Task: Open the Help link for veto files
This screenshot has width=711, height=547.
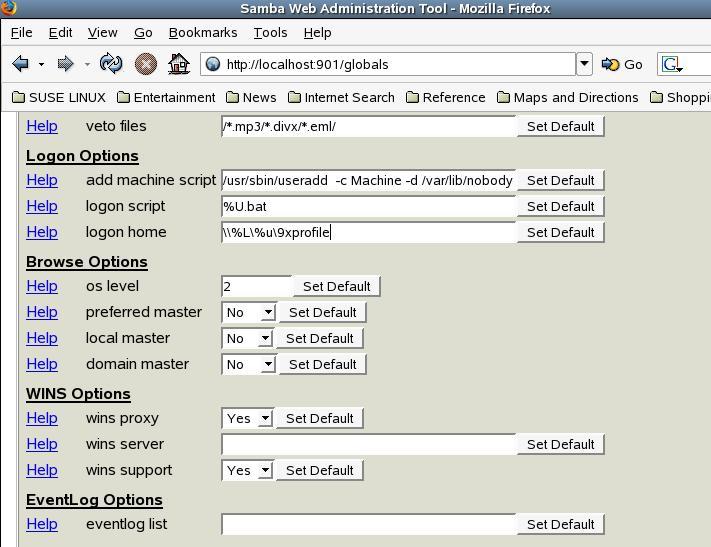Action: [x=42, y=126]
